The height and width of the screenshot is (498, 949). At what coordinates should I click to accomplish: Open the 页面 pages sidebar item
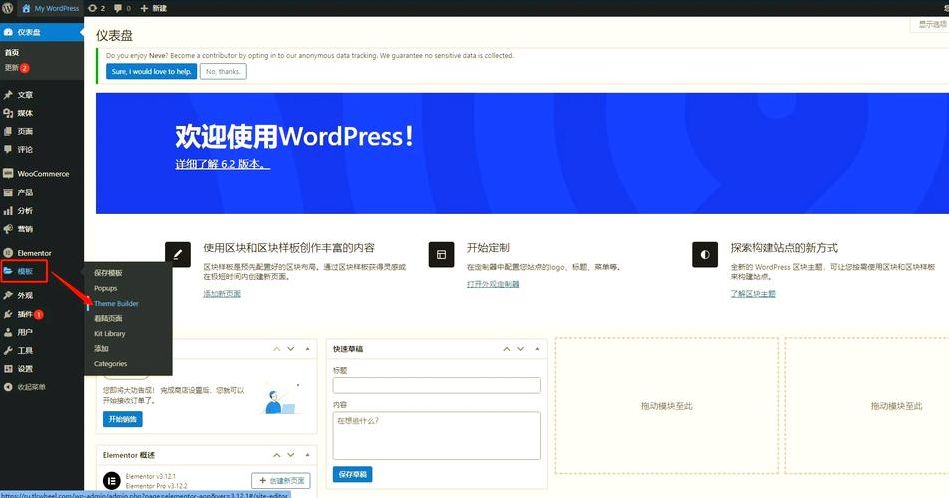(42, 131)
